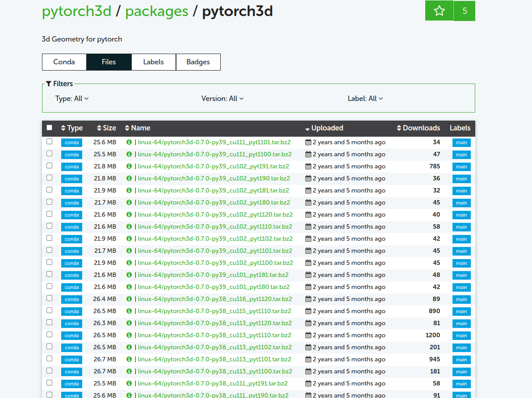Click info icon for py38_cu113_pyt1102 file
Image resolution: width=532 pixels, height=398 pixels.
pos(129,347)
